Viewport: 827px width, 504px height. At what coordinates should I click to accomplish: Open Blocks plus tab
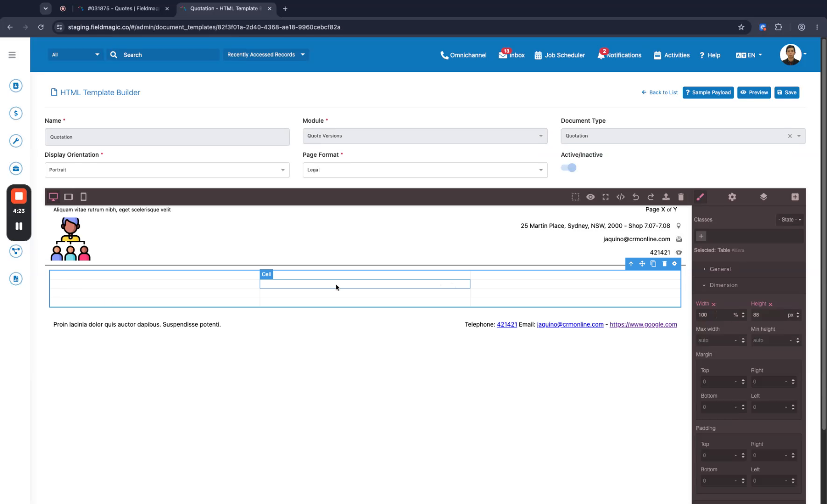tap(795, 197)
